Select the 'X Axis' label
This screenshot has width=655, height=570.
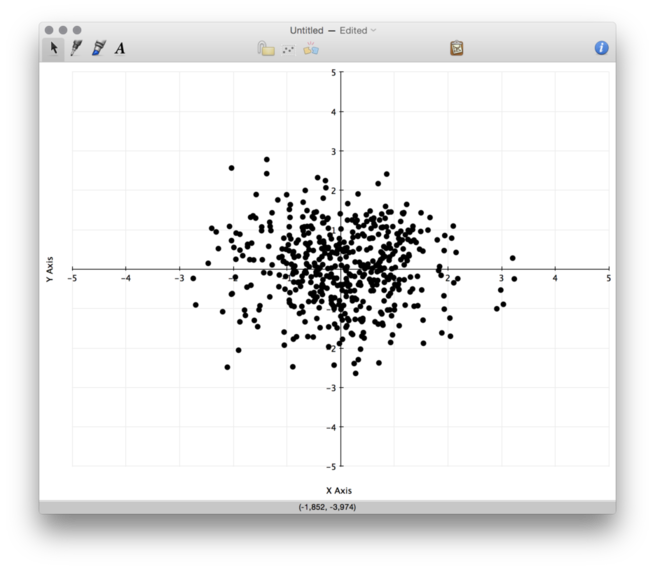click(x=339, y=491)
